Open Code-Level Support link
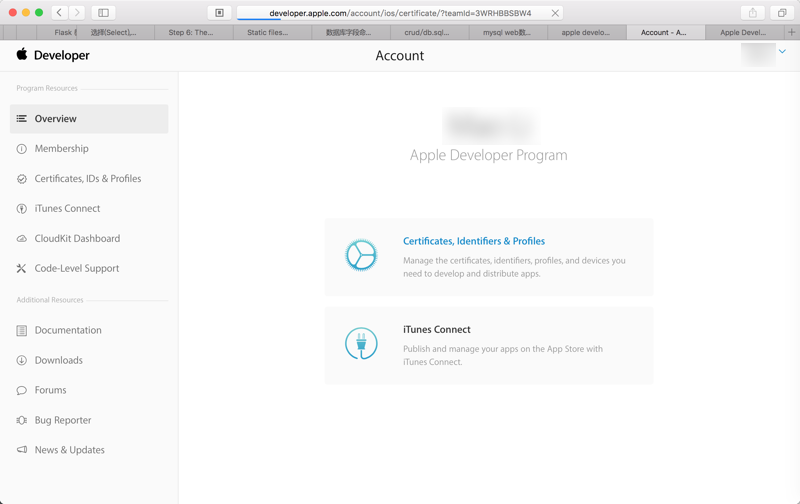Image resolution: width=800 pixels, height=504 pixels. coord(77,268)
